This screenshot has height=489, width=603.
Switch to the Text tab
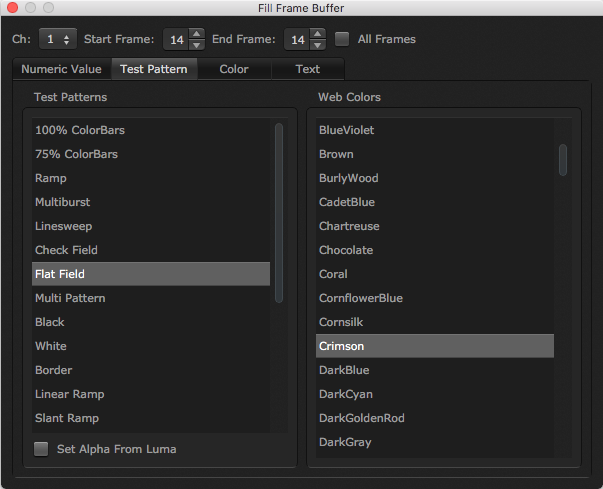tap(308, 69)
